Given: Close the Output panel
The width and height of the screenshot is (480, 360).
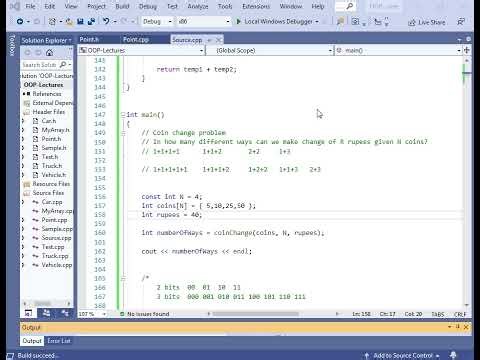Looking at the screenshot, I should 466,327.
